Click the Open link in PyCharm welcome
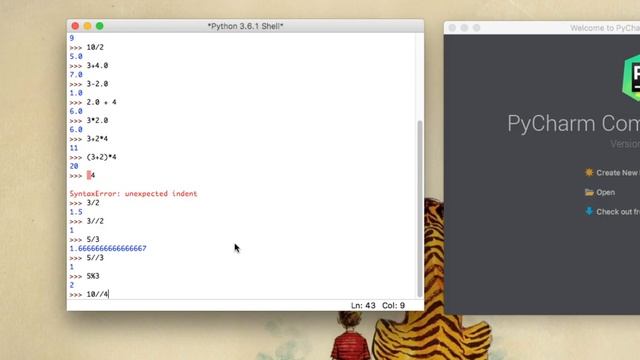640x360 pixels. coord(605,192)
